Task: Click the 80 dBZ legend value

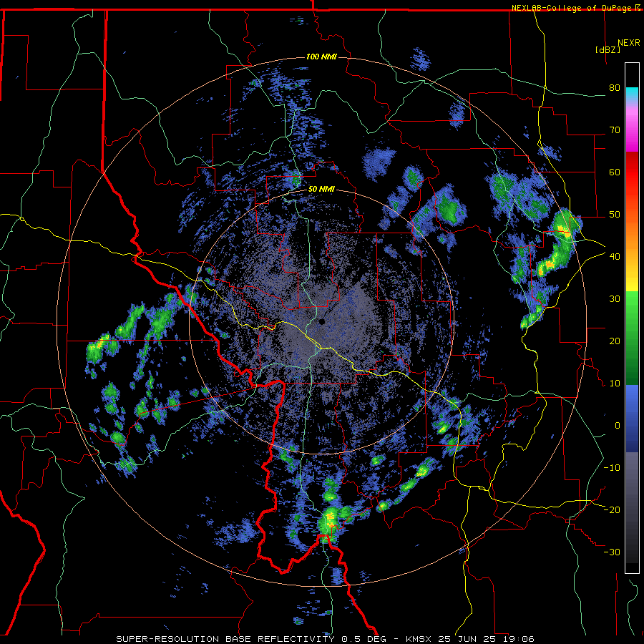Action: tap(615, 88)
